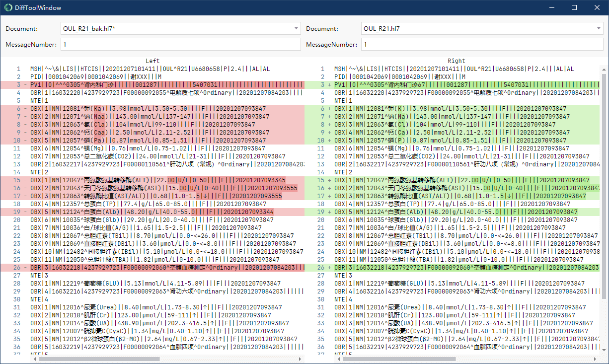
Task: Click the plus marker on right line 26
Action: click(x=329, y=267)
